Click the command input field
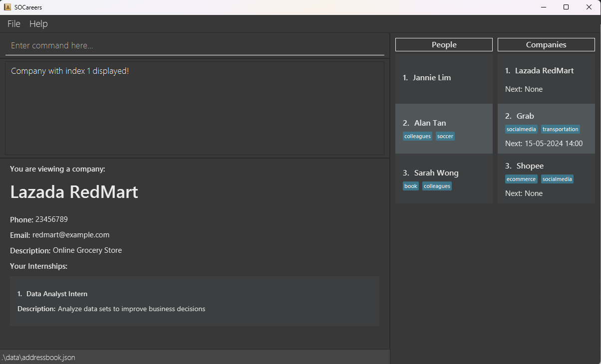 195,45
